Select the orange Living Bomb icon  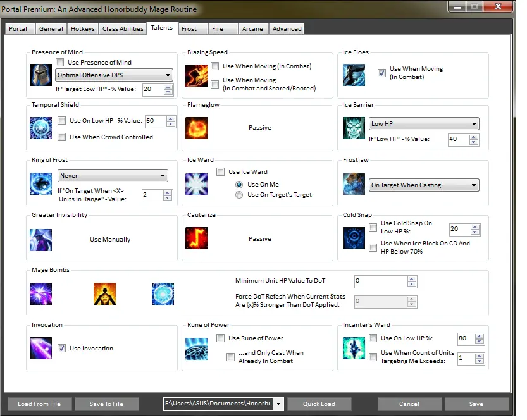104,293
